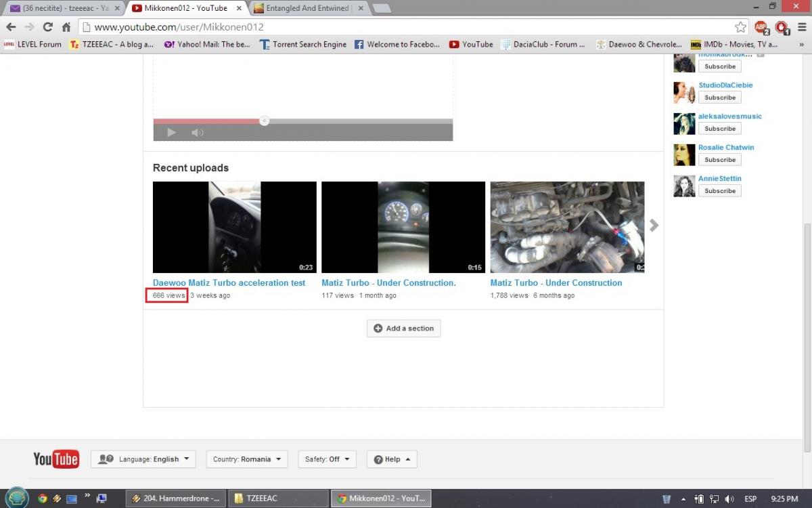
Task: Expand the Help menu in footer
Action: coord(392,459)
